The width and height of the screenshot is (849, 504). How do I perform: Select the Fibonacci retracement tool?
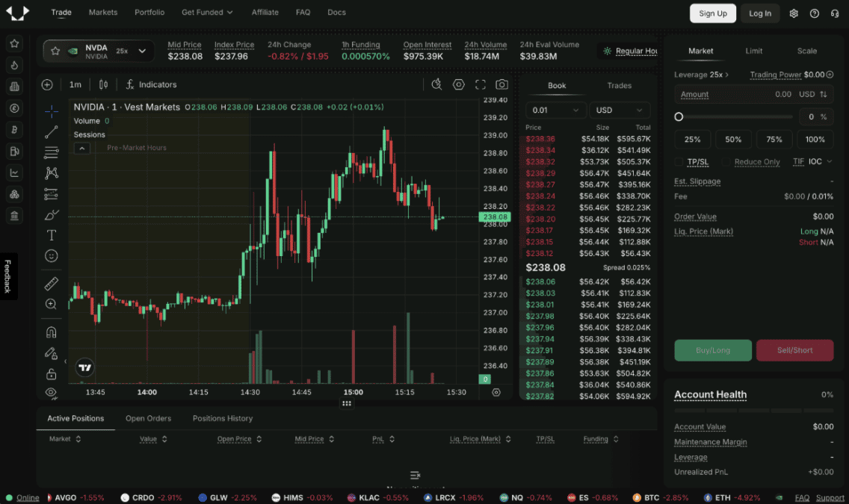pyautogui.click(x=52, y=152)
